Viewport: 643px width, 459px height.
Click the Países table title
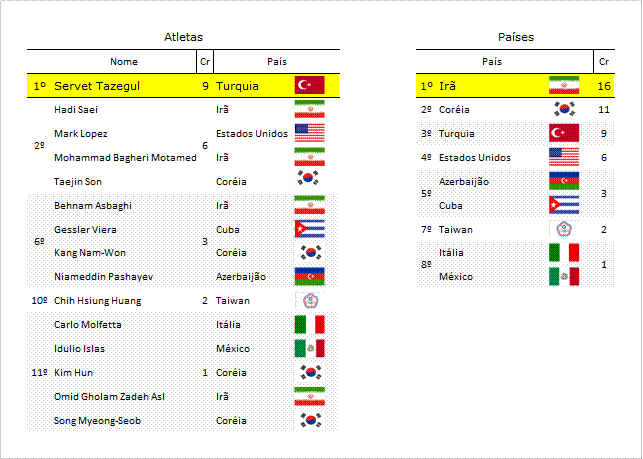click(516, 37)
